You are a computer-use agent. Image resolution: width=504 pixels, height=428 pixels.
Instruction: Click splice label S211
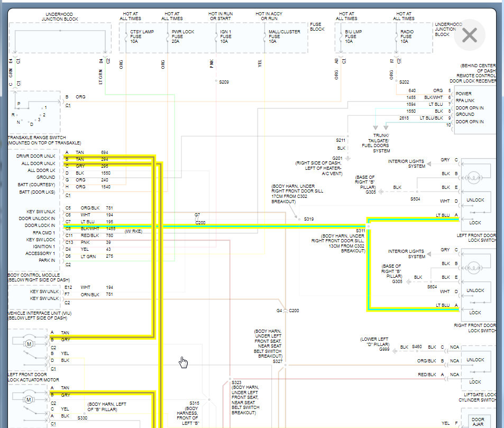(341, 140)
